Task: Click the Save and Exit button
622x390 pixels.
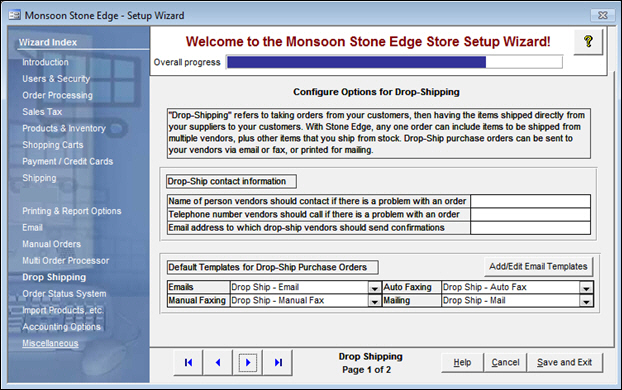Action: coord(564,362)
